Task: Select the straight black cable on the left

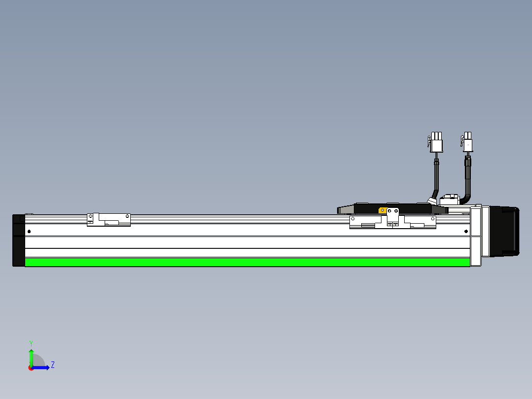Action: click(436, 177)
